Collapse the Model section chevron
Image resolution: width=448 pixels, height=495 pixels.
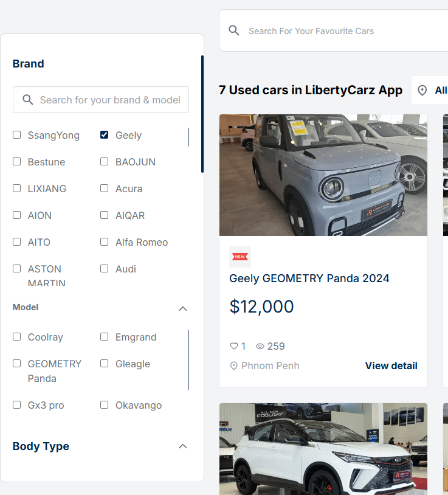point(183,308)
